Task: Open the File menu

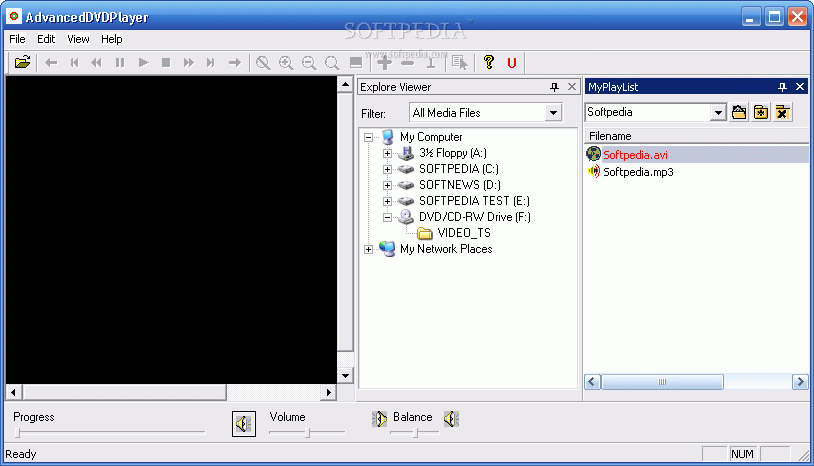Action: click(17, 39)
